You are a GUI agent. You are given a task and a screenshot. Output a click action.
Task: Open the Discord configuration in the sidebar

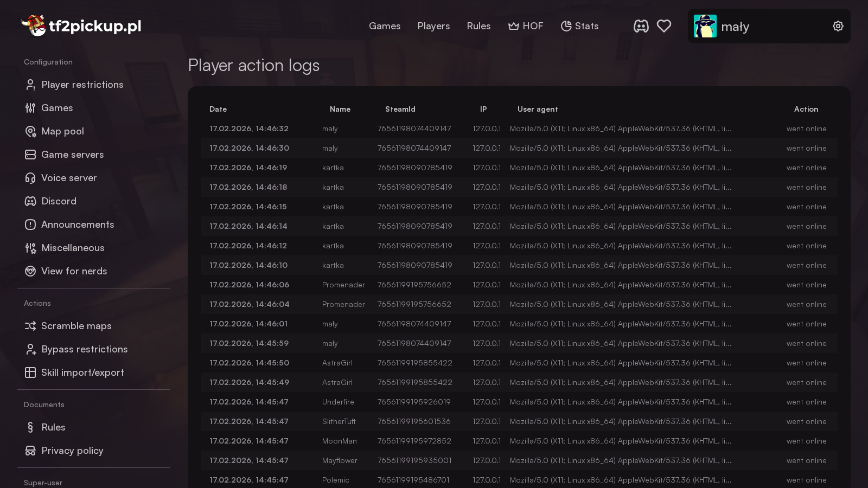59,201
